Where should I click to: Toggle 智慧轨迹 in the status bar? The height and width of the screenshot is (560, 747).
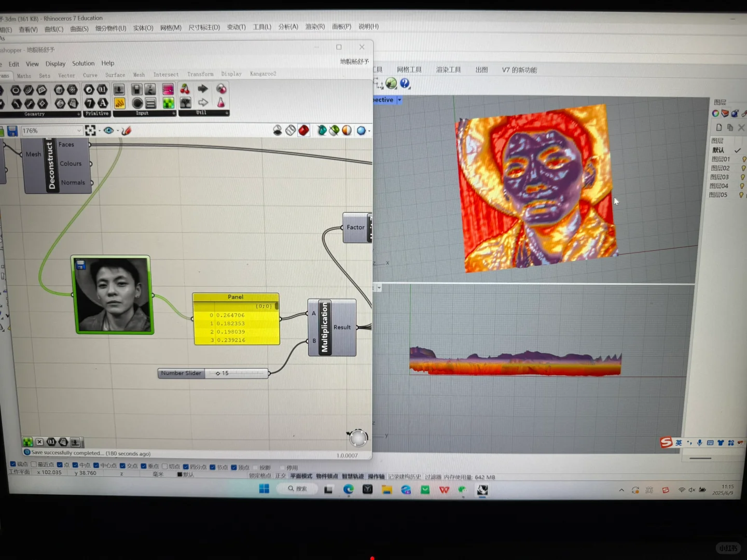[353, 476]
